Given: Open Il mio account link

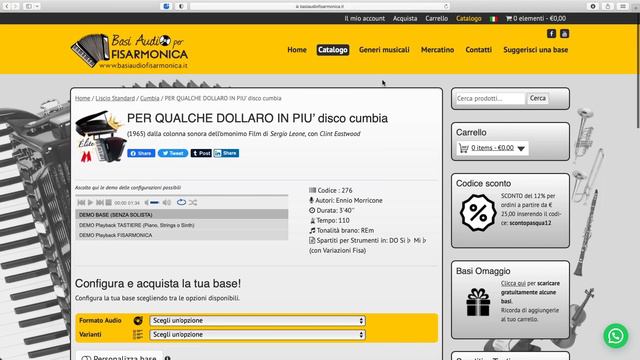Looking at the screenshot, I should pos(364,18).
